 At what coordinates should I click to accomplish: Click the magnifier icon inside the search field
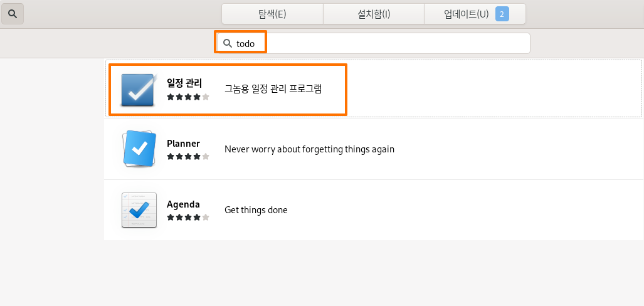click(x=228, y=43)
